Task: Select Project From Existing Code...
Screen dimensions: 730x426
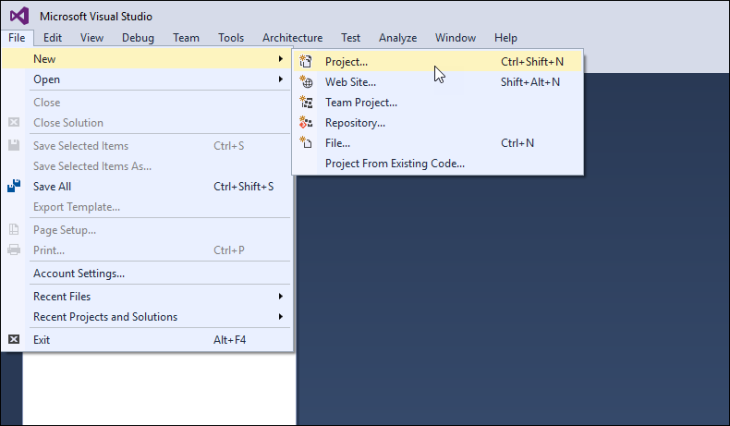Action: pyautogui.click(x=438, y=163)
